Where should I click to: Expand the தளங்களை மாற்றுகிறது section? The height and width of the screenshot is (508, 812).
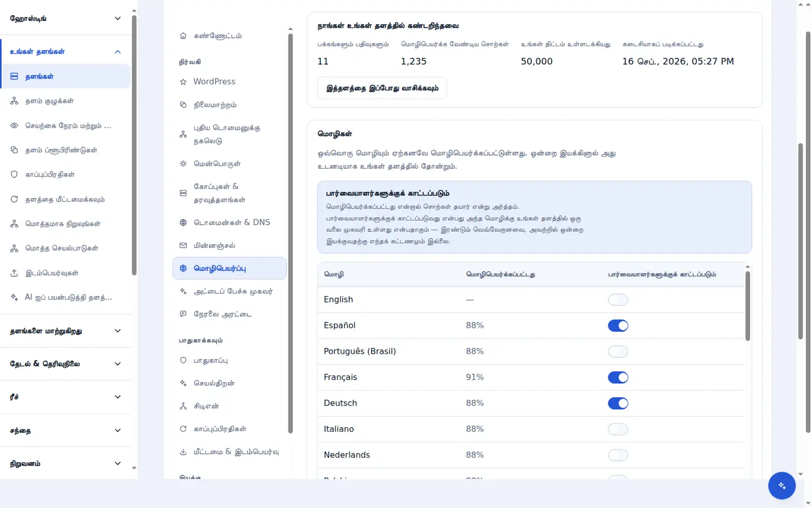pyautogui.click(x=65, y=331)
